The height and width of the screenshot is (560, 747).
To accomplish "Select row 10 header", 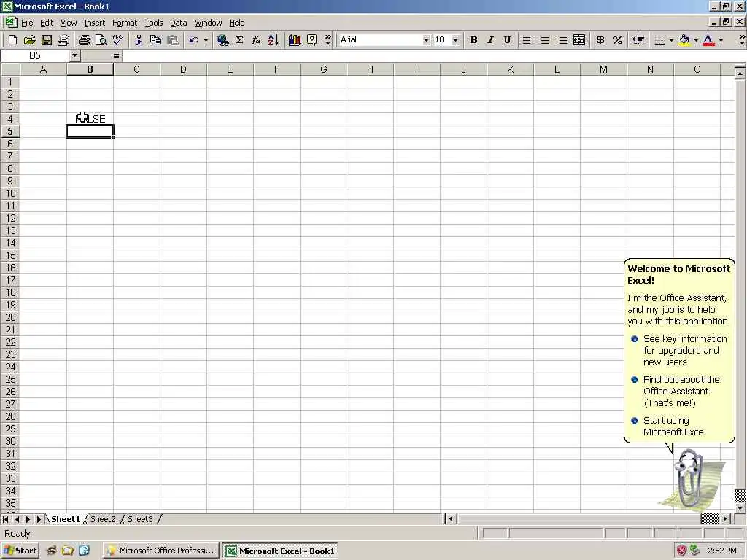I will (10, 193).
